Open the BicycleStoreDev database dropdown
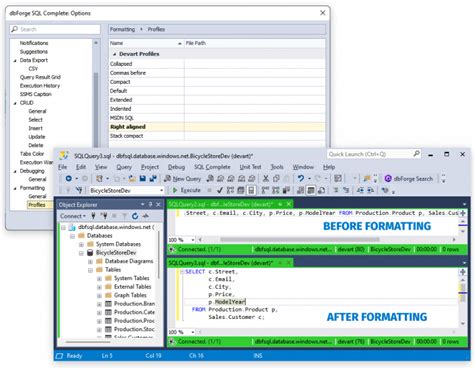This screenshot has height=370, width=474. [x=161, y=190]
